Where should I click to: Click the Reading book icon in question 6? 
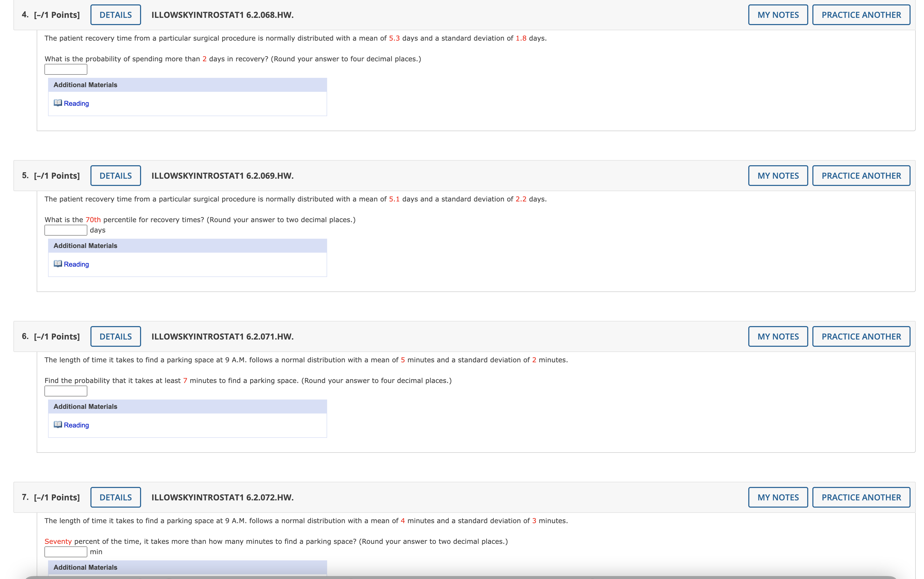pyautogui.click(x=58, y=425)
